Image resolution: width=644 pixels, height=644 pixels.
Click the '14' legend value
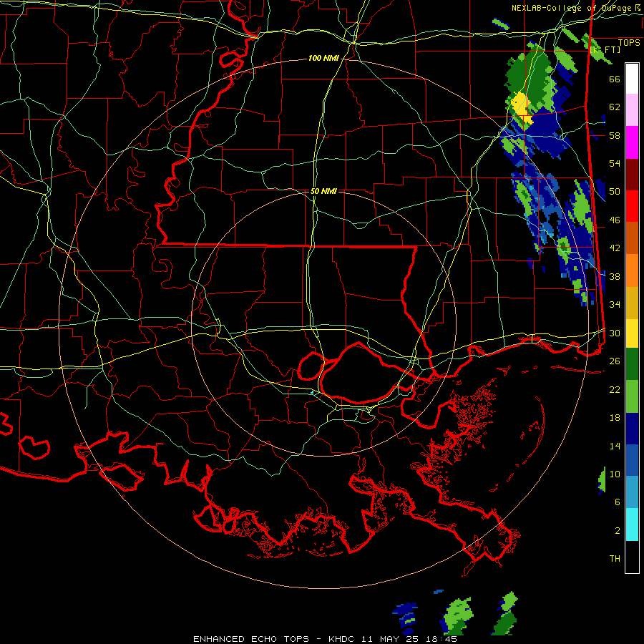pos(615,446)
